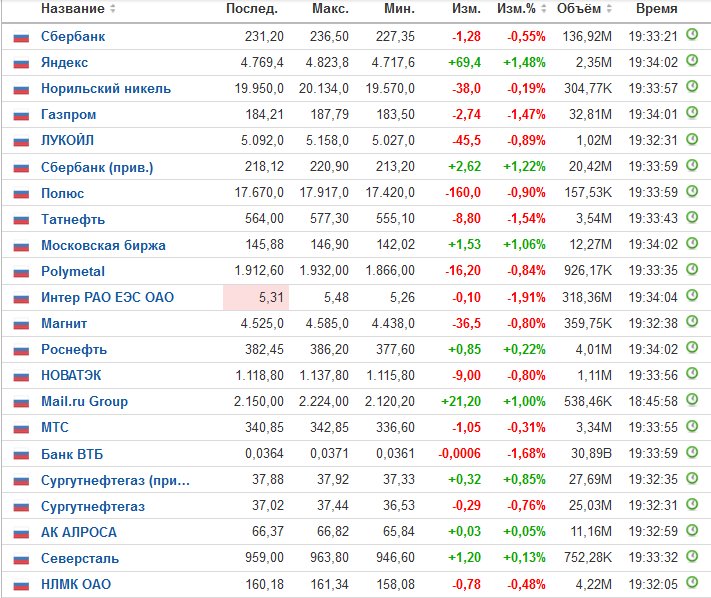Click the clock icon in Норильский никель row
Image resolution: width=711 pixels, height=598 pixels.
(692, 86)
